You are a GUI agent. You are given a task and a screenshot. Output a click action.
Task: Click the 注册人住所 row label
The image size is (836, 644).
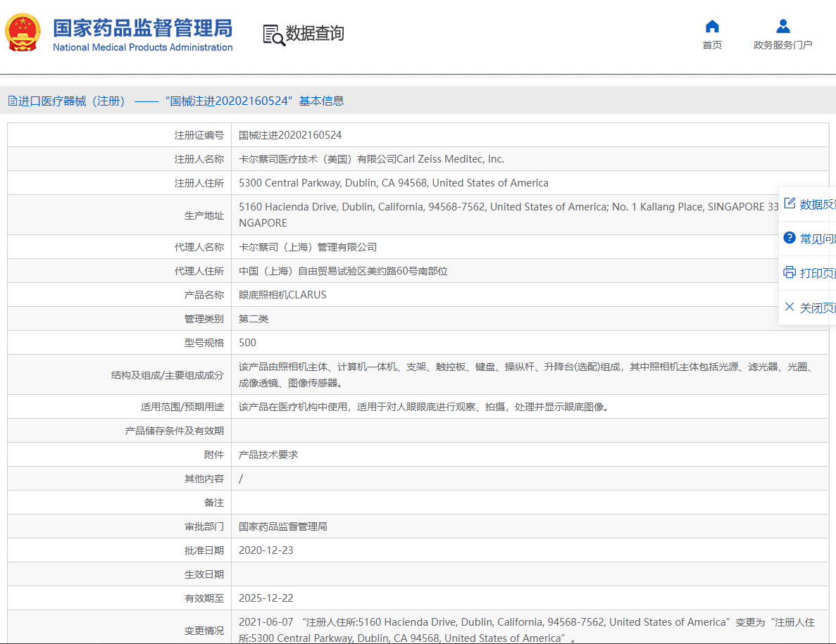199,183
